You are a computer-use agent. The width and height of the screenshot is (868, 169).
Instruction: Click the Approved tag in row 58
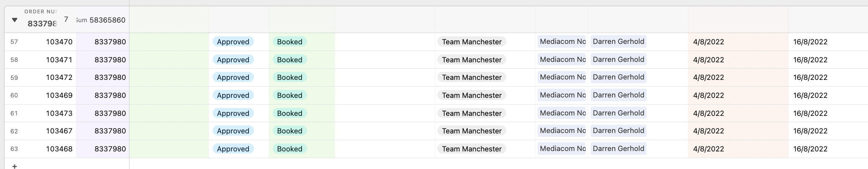pyautogui.click(x=233, y=60)
